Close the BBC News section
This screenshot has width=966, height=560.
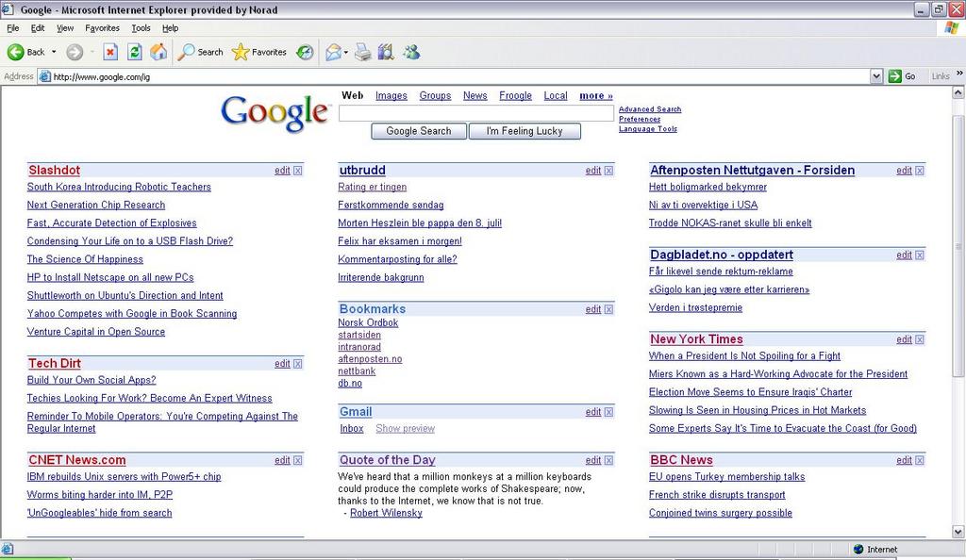920,460
